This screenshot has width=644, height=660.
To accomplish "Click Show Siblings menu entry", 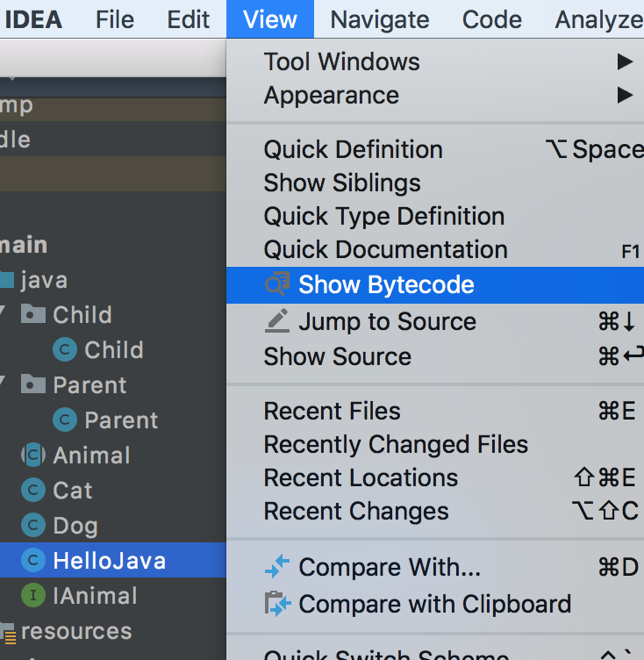I will click(342, 183).
